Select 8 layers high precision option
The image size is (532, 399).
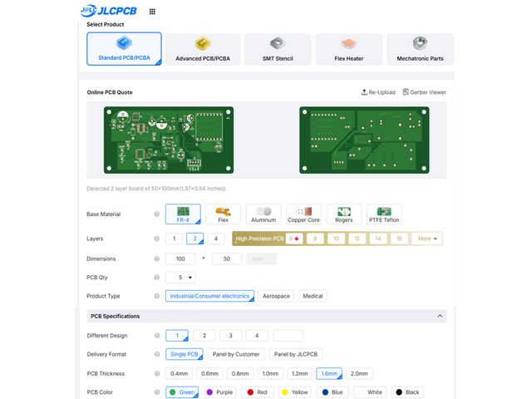(315, 239)
